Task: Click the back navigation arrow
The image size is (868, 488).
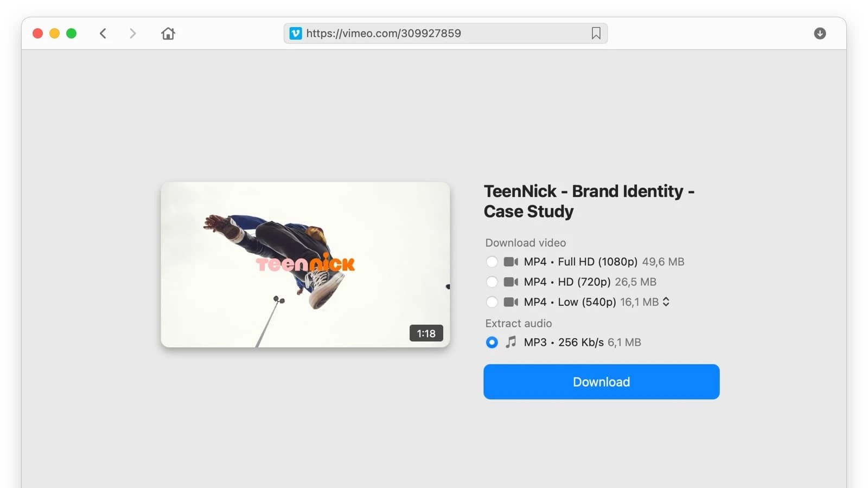Action: point(103,33)
